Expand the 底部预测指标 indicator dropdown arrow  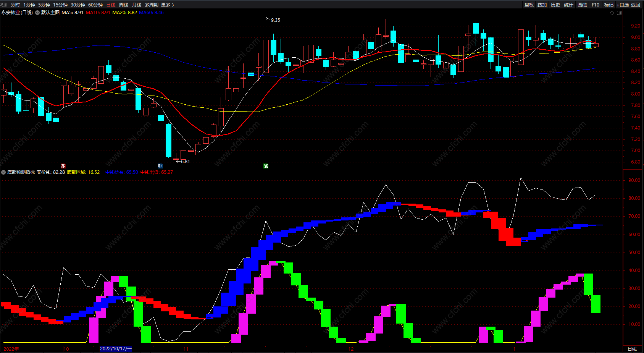[3, 172]
